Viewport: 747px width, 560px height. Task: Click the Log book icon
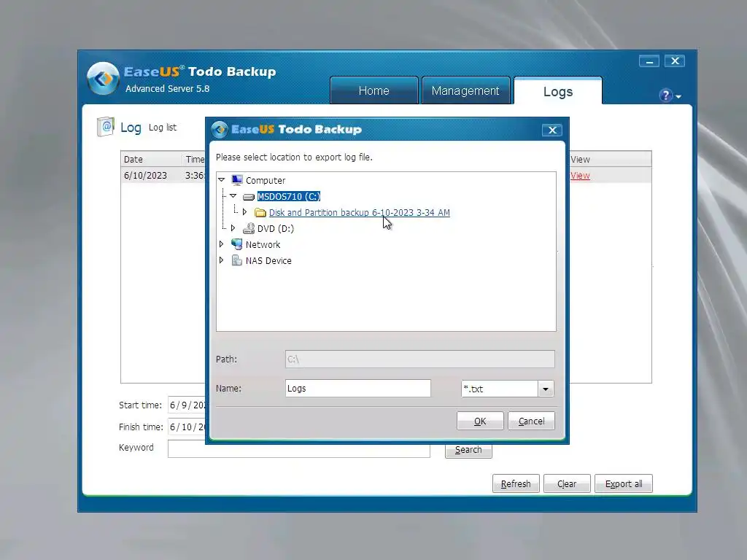[106, 127]
